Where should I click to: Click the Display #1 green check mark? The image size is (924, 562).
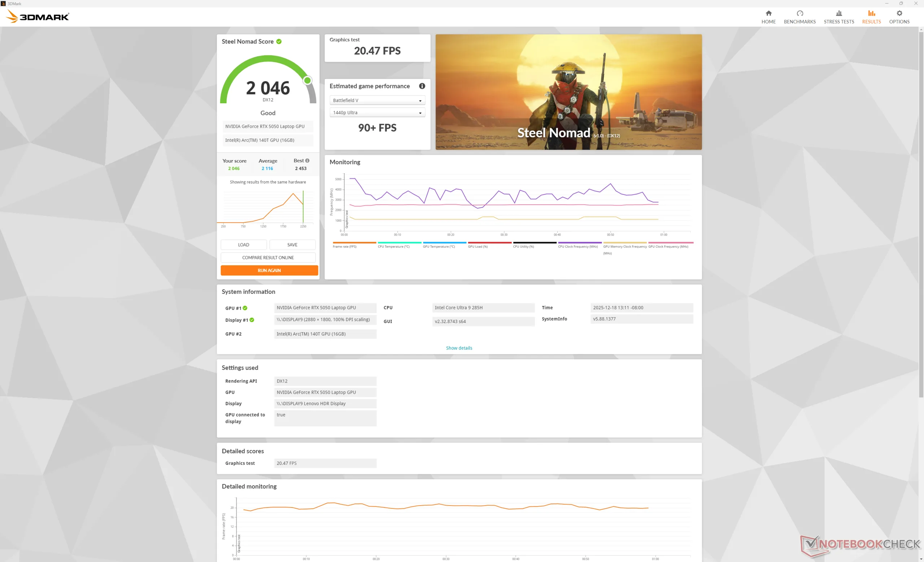[252, 320]
